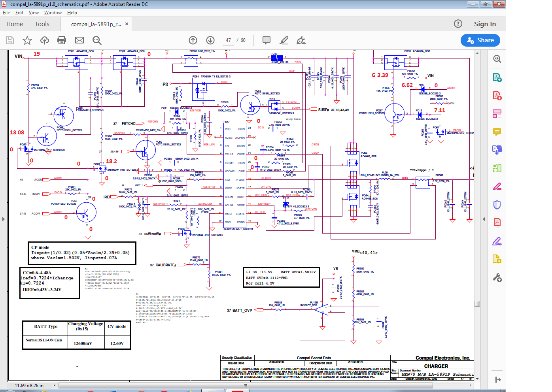Click the page number field showing 47
552x392 pixels.
click(229, 40)
